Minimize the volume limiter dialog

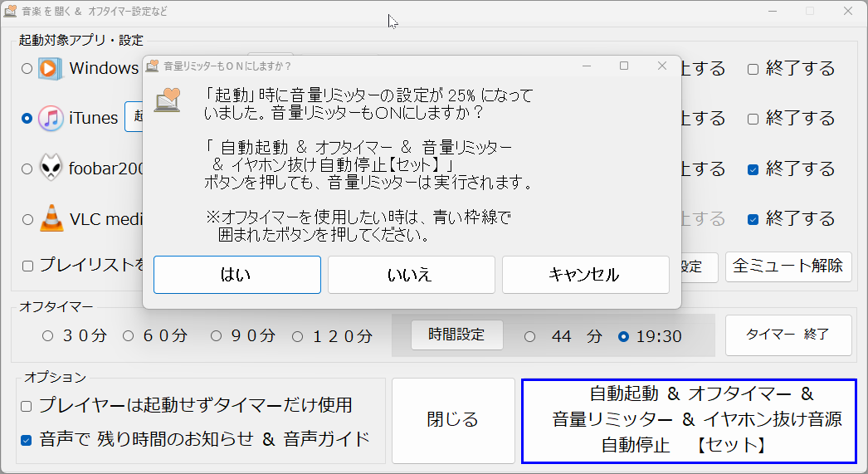point(587,66)
